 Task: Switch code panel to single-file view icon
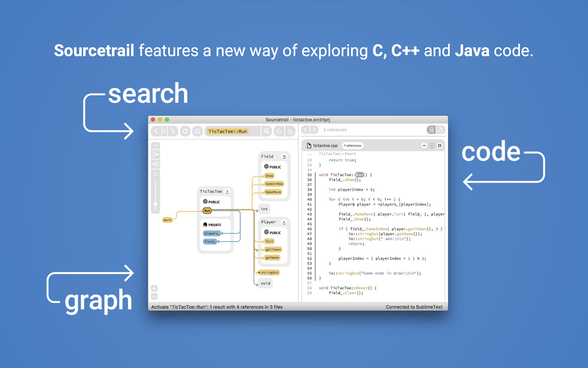(x=440, y=129)
